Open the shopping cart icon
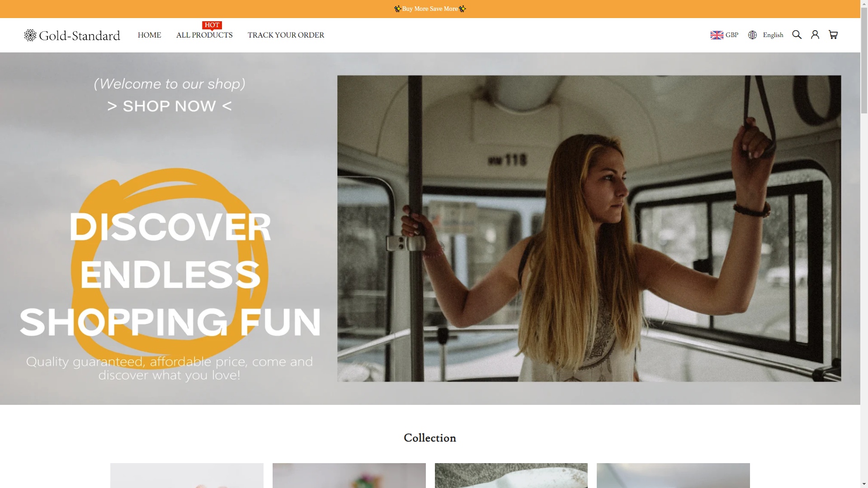 [833, 35]
